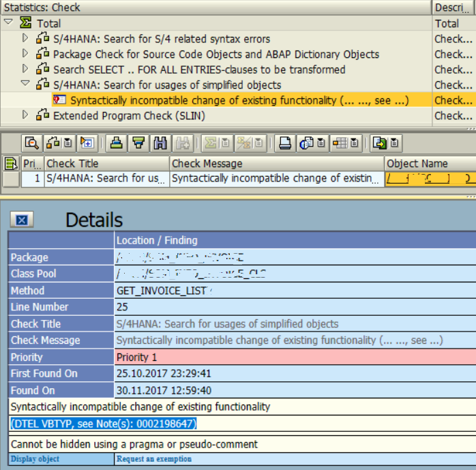Click icon of Package Check row
Screen dimensions: 476x470
(42, 53)
